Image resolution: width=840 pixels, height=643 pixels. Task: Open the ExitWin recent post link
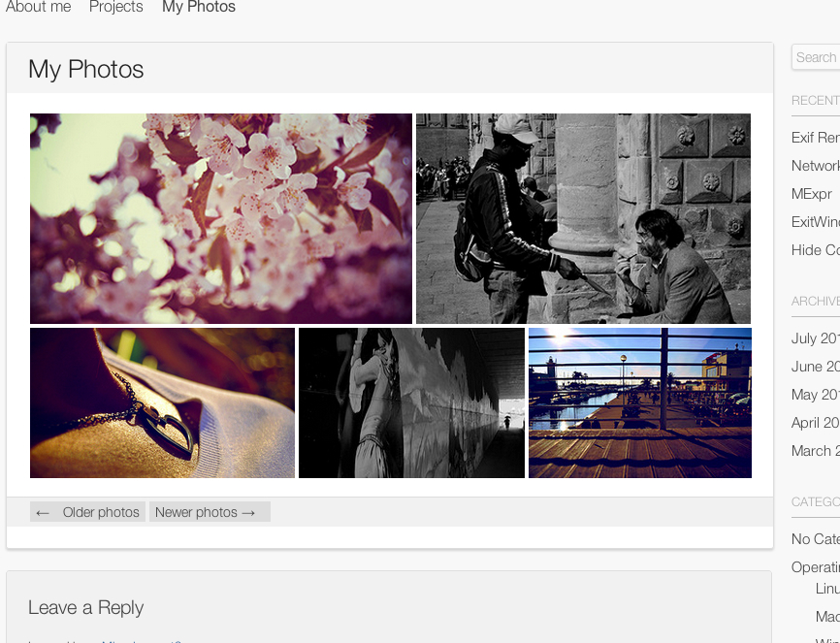pyautogui.click(x=815, y=222)
